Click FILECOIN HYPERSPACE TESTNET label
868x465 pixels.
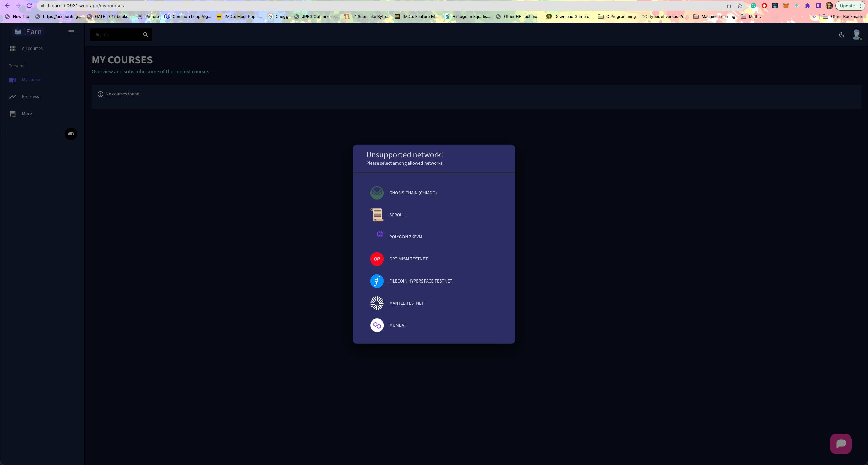coord(420,281)
